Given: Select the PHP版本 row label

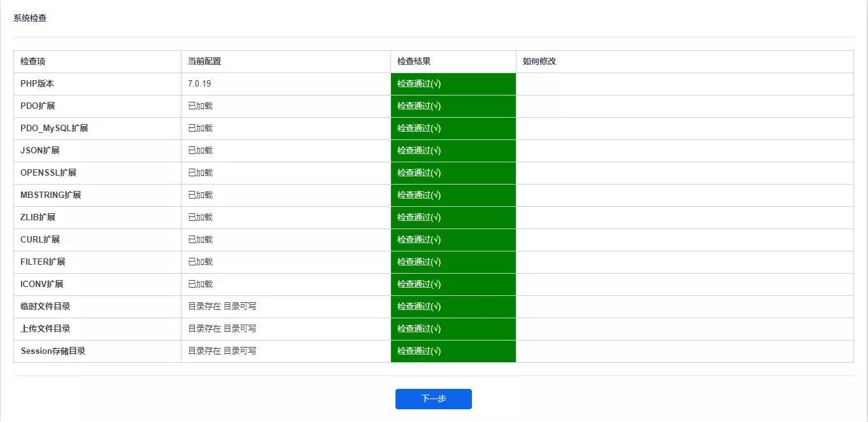Looking at the screenshot, I should click(x=37, y=84).
